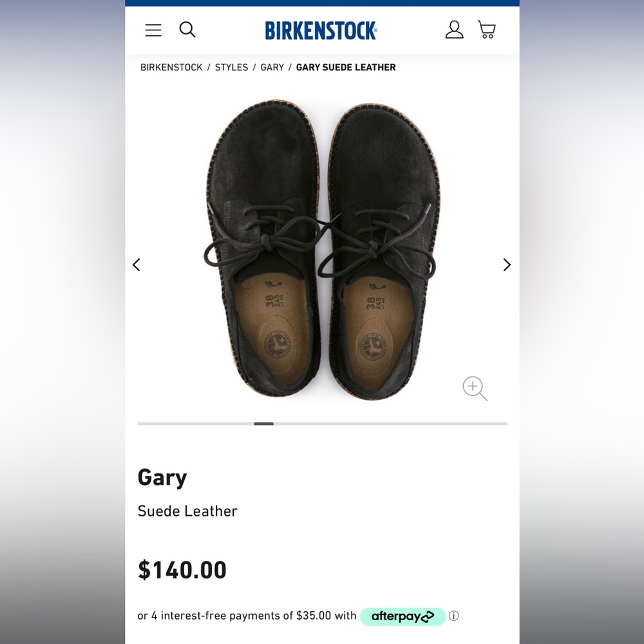Click the search magnifier icon
Screen dimensions: 644x644
187,30
